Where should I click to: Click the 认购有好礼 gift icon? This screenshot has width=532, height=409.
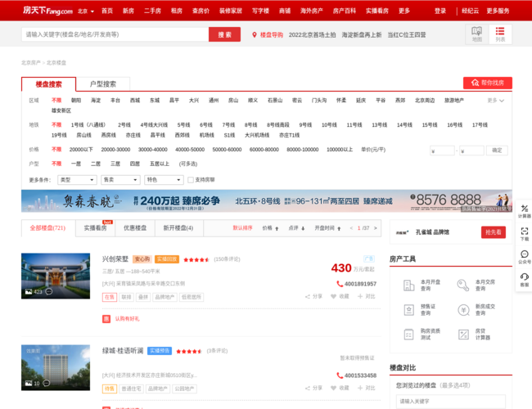(106, 319)
